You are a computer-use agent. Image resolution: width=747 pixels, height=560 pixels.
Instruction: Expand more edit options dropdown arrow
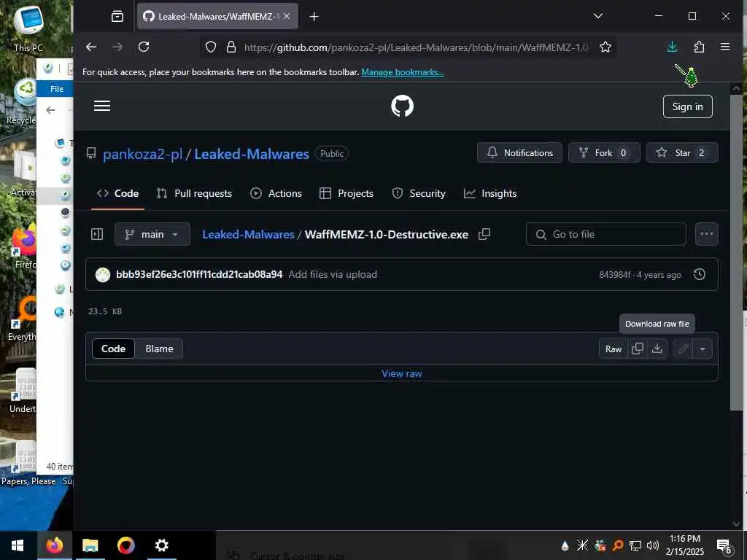pos(703,349)
